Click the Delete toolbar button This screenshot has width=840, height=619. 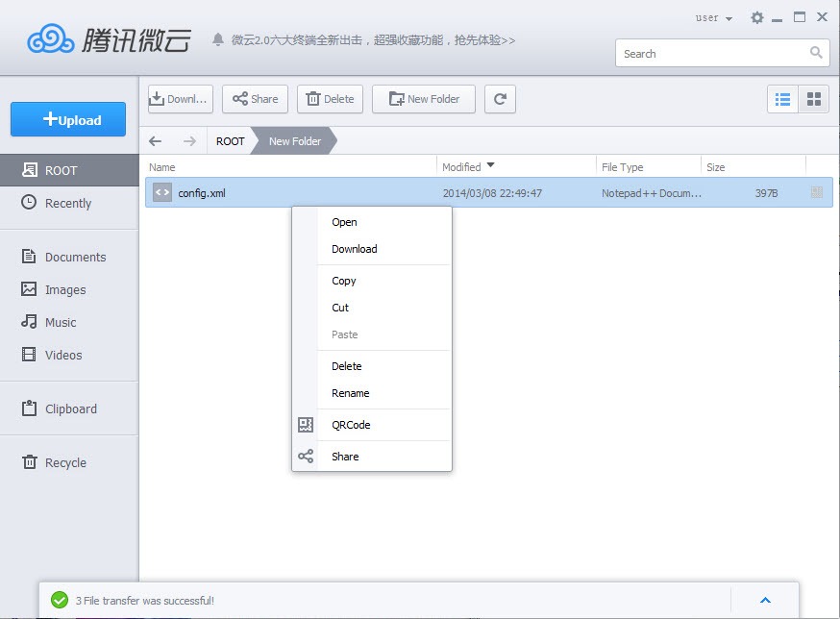(x=330, y=99)
